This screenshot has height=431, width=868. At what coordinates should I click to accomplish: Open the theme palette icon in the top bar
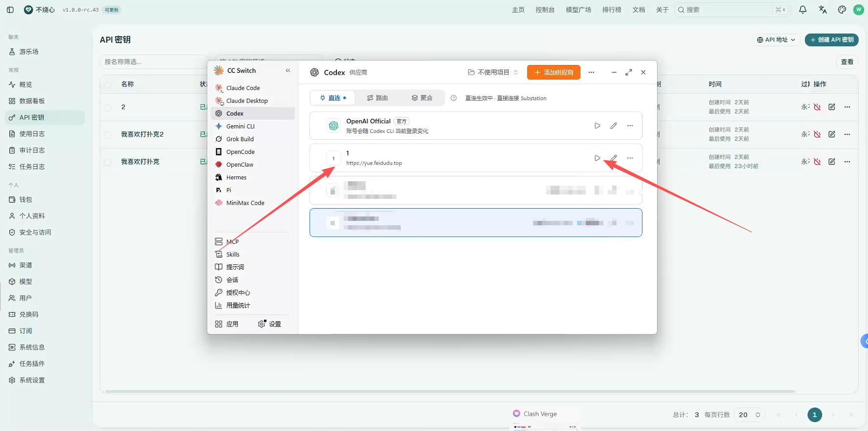842,10
